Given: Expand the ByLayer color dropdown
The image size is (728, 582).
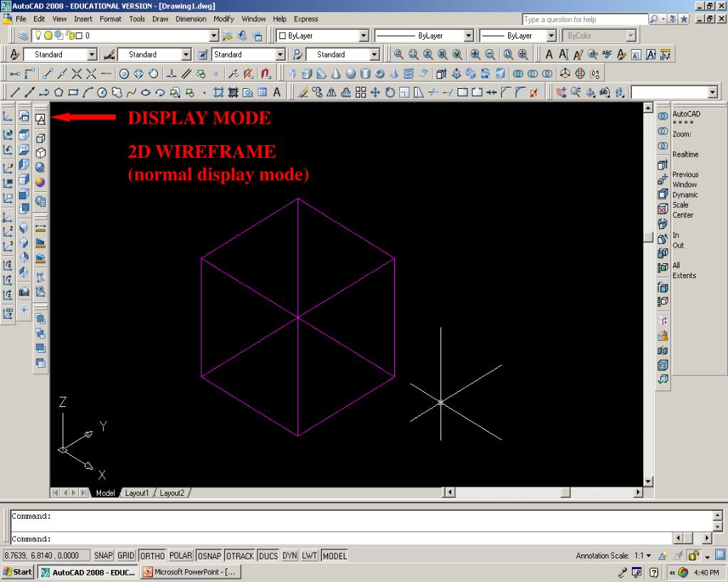Looking at the screenshot, I should click(364, 36).
